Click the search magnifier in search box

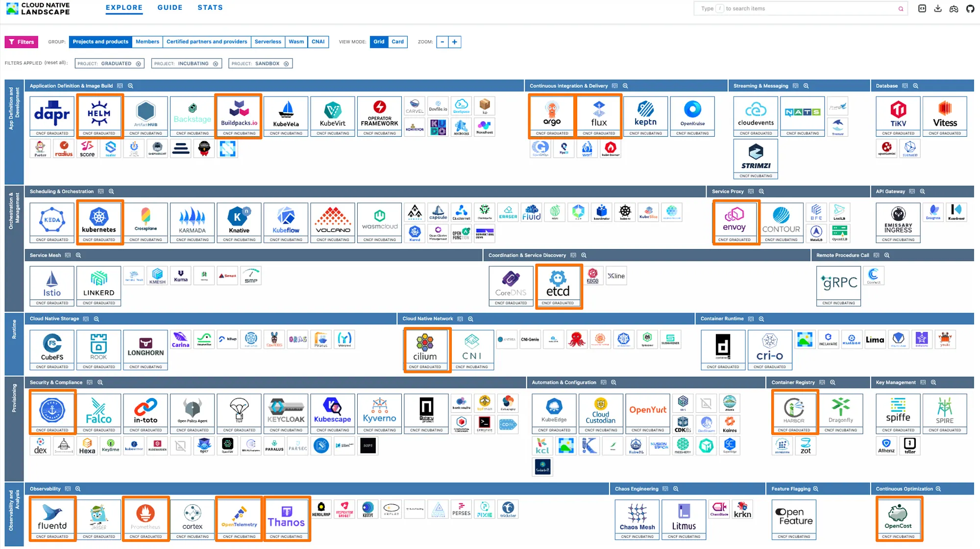[x=901, y=9]
